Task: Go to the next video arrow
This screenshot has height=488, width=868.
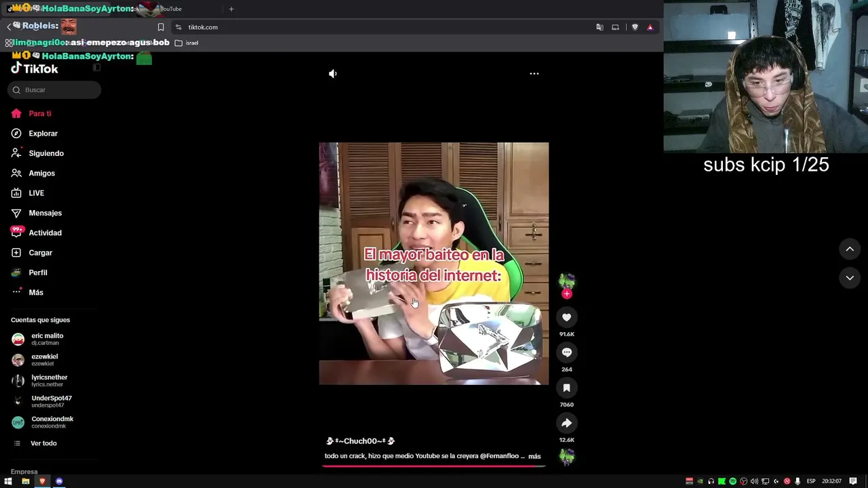Action: point(850,278)
